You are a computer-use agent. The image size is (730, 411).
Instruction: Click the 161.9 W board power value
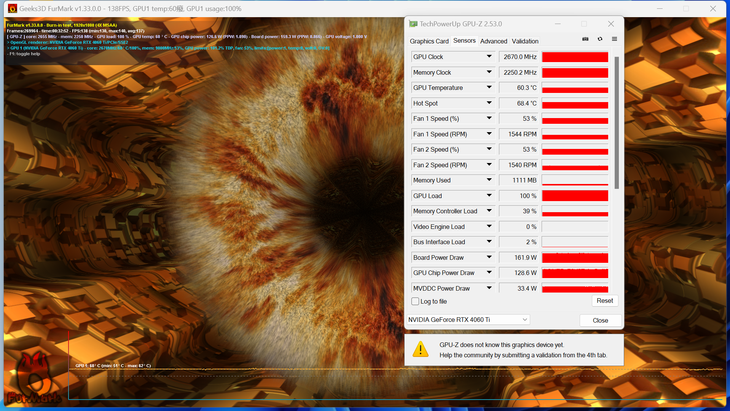click(x=519, y=257)
